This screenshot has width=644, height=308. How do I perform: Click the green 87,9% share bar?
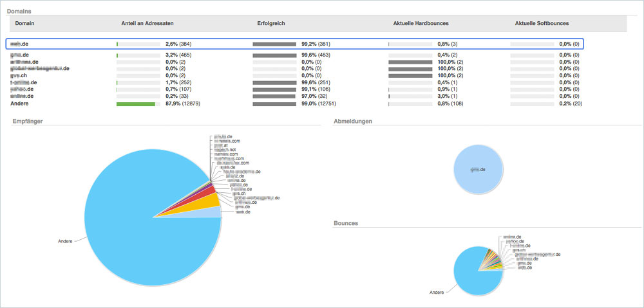click(136, 104)
